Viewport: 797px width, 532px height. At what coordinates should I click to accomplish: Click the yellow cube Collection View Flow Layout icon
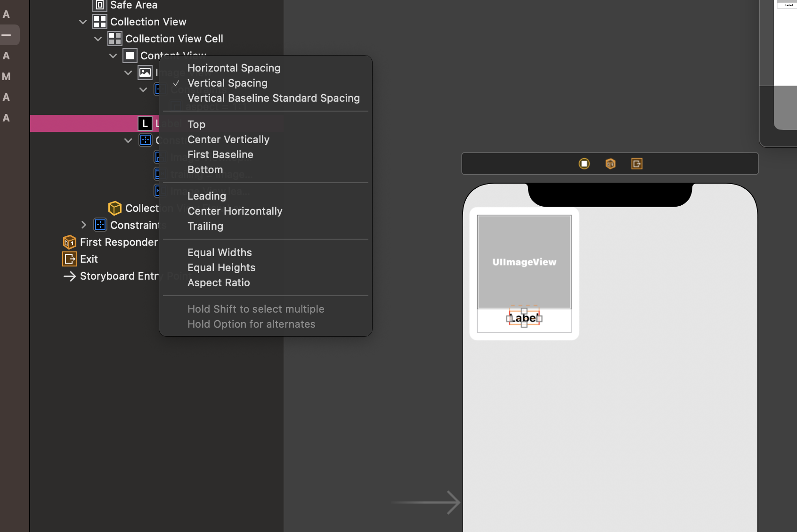click(115, 208)
